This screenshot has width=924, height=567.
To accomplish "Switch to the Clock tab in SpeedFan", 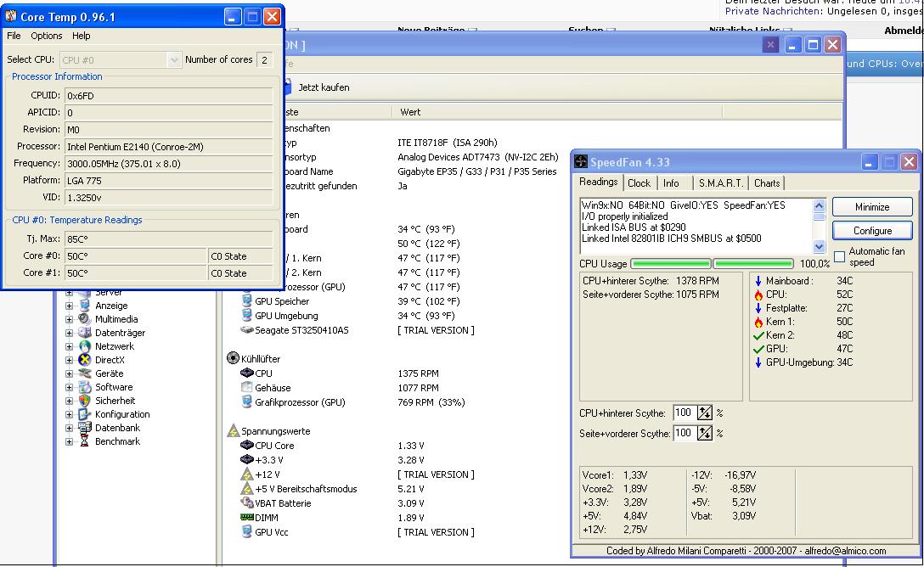I will point(639,183).
